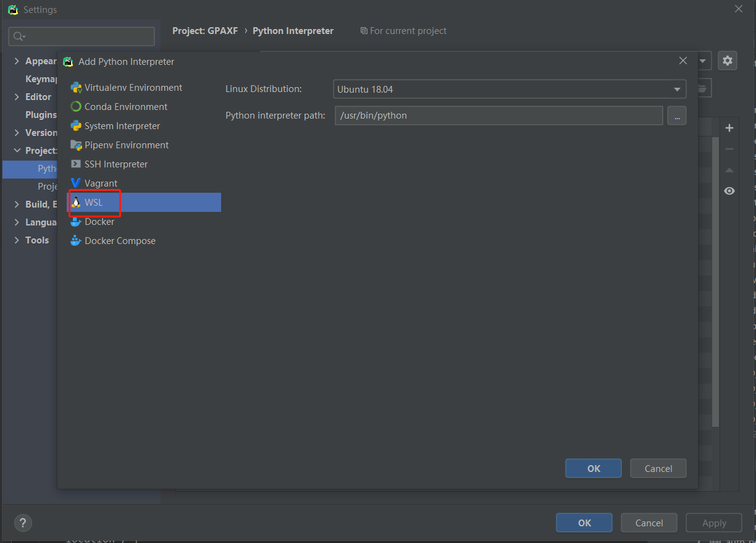
Task: Expand the Languages settings category
Action: pyautogui.click(x=17, y=222)
